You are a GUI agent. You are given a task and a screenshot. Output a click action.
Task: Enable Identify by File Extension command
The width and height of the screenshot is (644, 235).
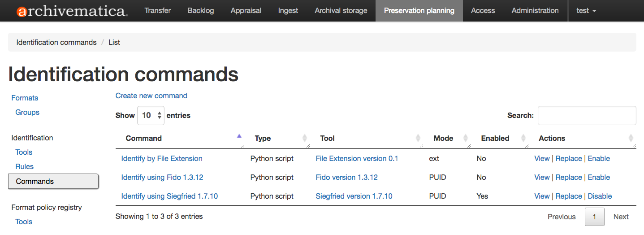(599, 158)
